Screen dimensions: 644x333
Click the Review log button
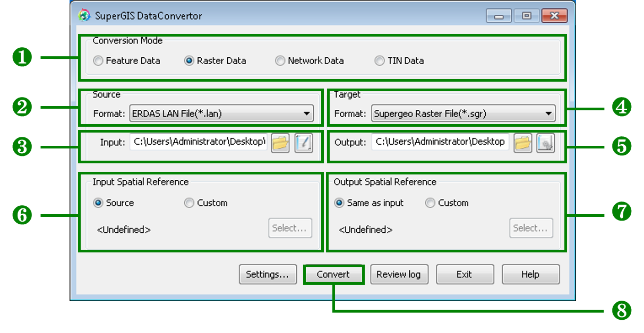click(398, 275)
